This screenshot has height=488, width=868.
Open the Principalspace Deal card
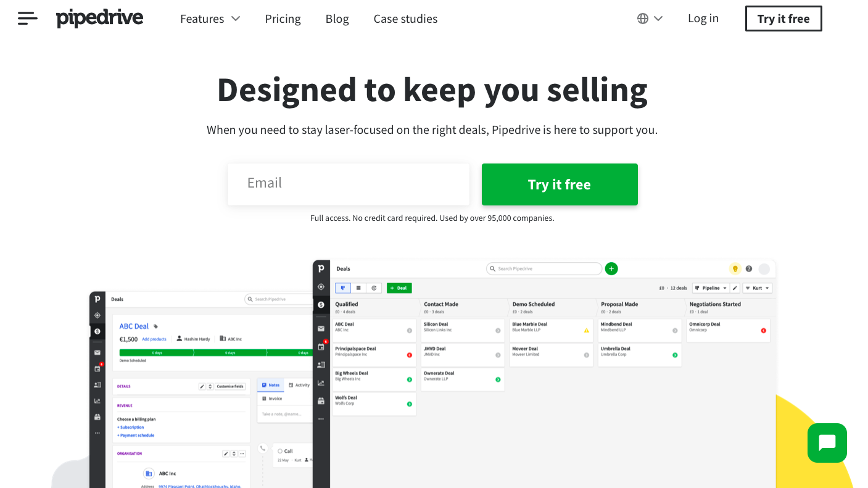click(374, 355)
